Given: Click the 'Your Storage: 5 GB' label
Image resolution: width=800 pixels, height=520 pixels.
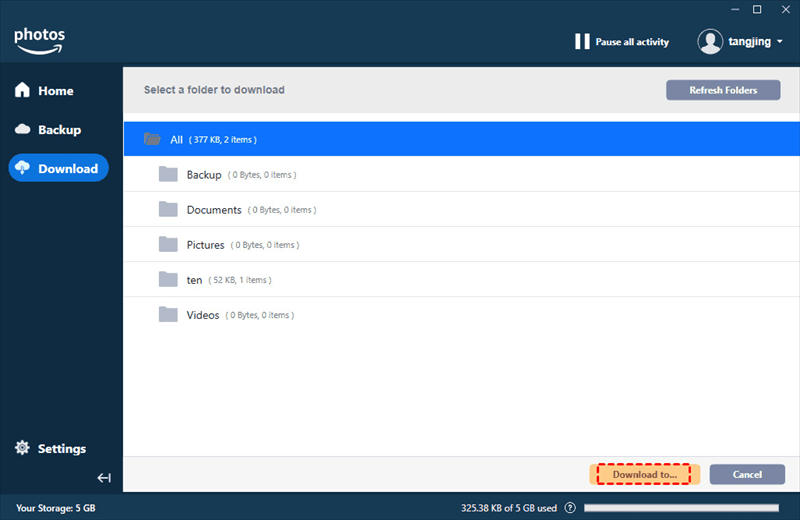Looking at the screenshot, I should (x=56, y=508).
